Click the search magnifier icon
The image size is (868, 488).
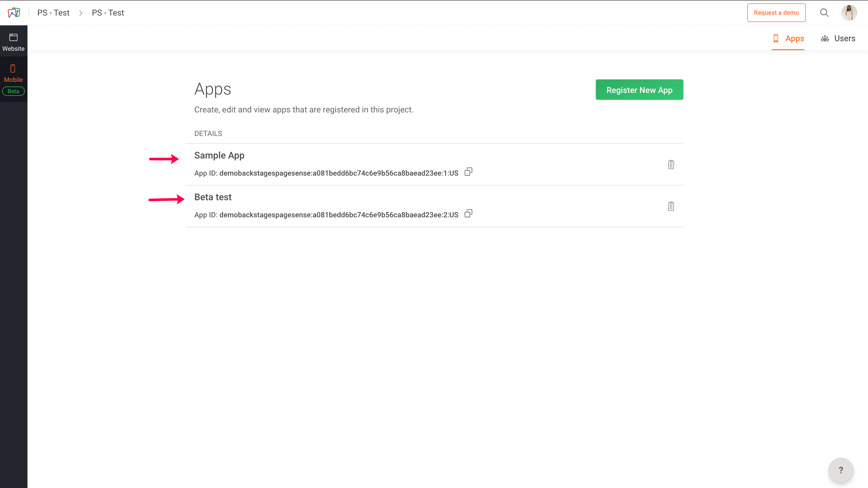(824, 13)
